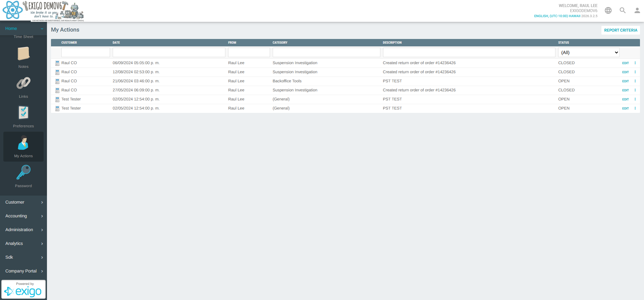The width and height of the screenshot is (644, 300).
Task: Open document icon for the 06/09/2024 row
Action: click(x=57, y=63)
